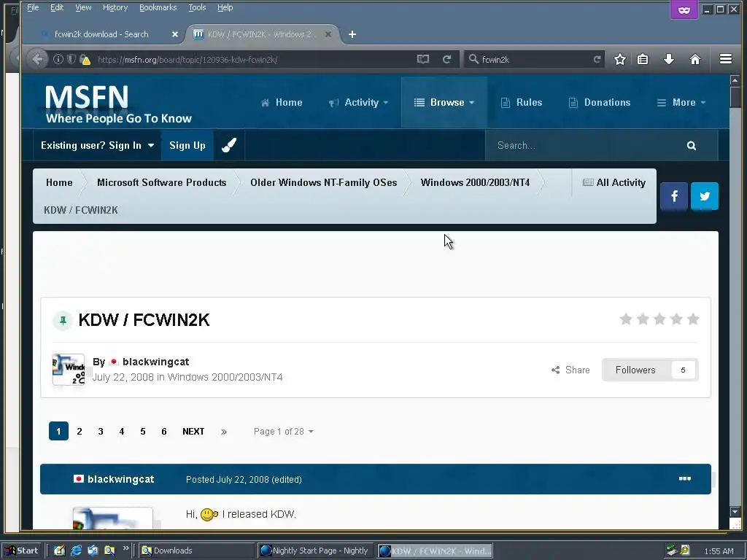This screenshot has width=747, height=560.
Task: Open the Edit menu
Action: (x=57, y=7)
